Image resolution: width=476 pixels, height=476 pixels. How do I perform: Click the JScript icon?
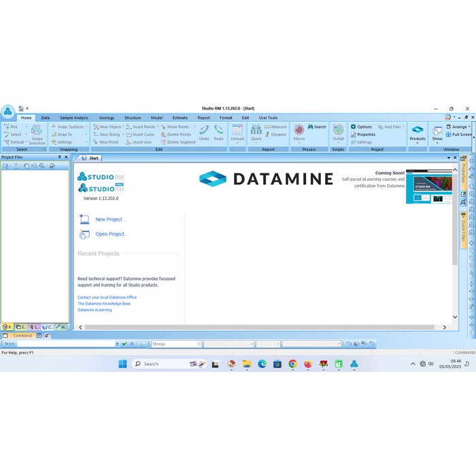pyautogui.click(x=338, y=130)
